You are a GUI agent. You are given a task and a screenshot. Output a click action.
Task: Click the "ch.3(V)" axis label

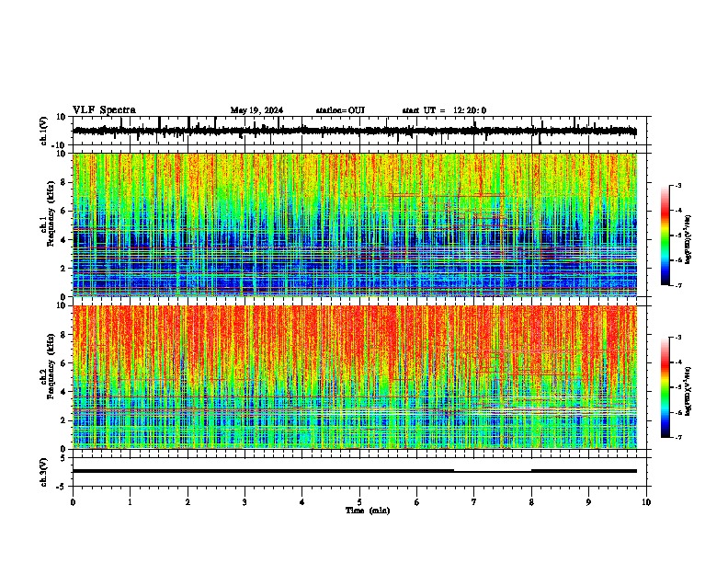coord(44,472)
